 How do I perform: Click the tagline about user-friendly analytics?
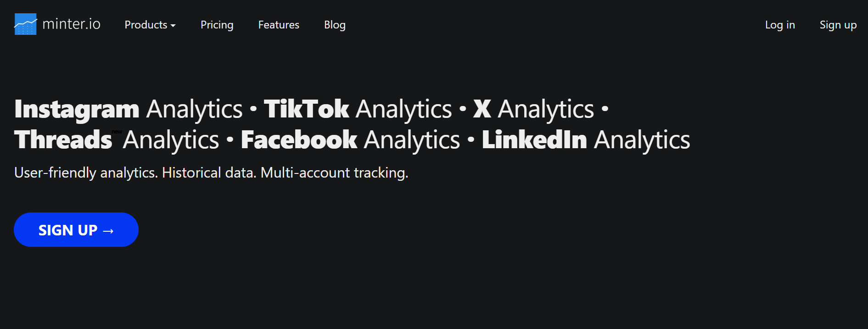(x=211, y=173)
